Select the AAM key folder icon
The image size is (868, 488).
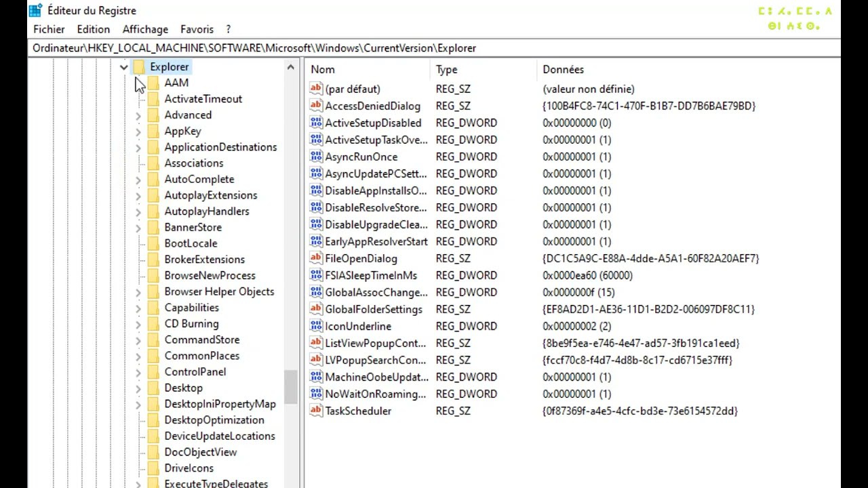153,83
